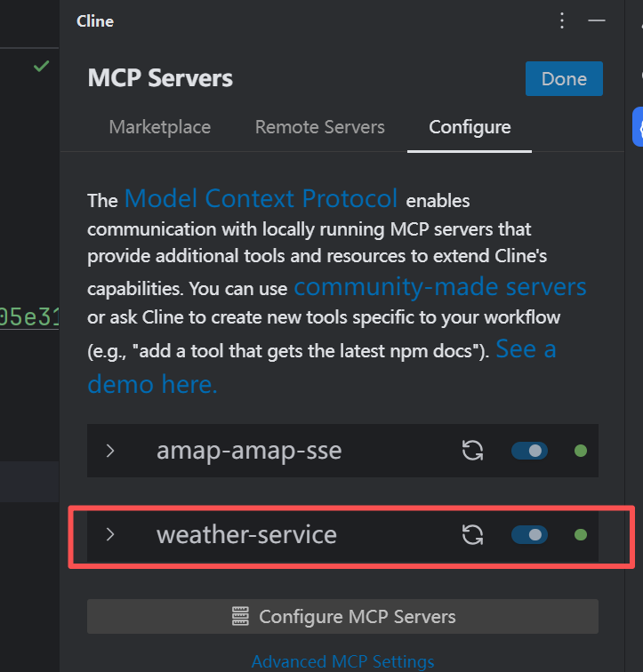Screen dimensions: 643x672
Task: Click the weather-service server name
Action: (246, 534)
